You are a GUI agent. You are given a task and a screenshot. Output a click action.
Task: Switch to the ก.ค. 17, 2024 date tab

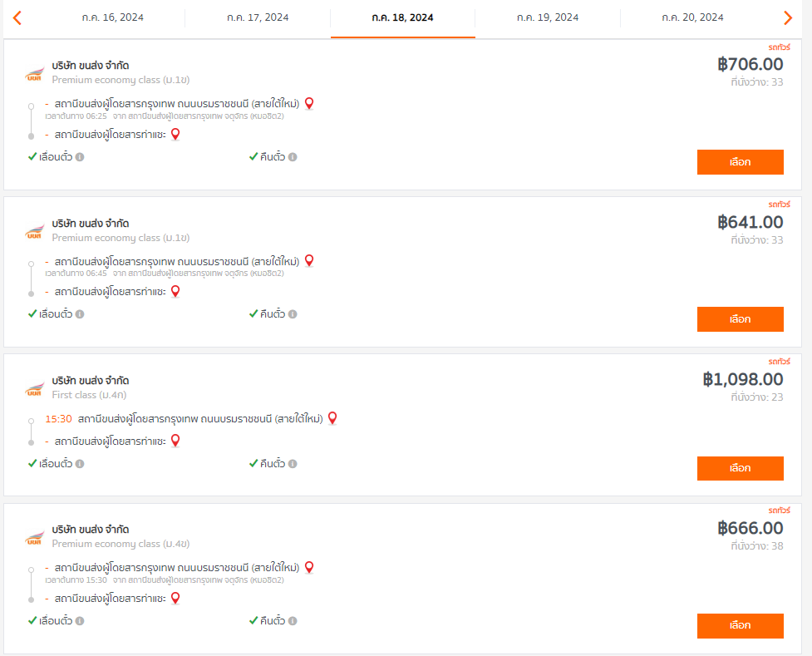pos(258,17)
